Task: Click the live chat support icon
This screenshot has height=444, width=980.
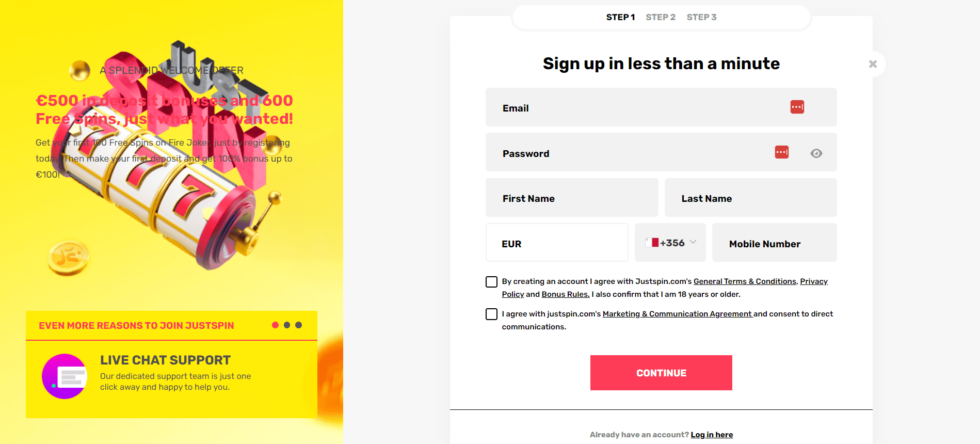Action: (65, 376)
